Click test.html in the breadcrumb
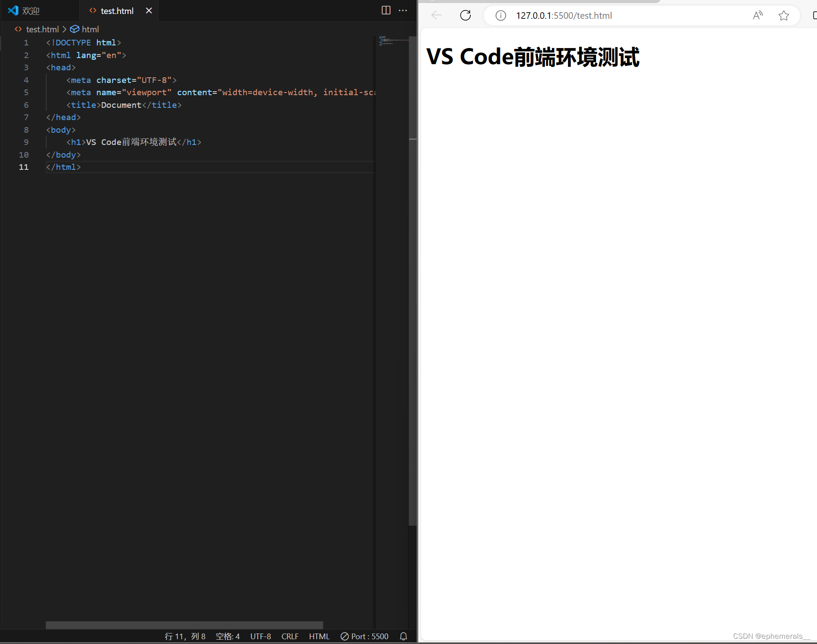The image size is (817, 644). [42, 29]
